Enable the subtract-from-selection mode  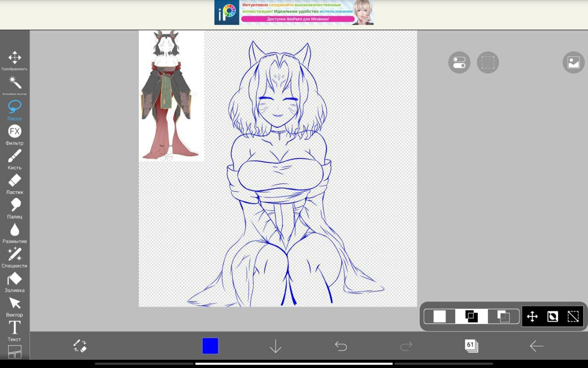(503, 316)
